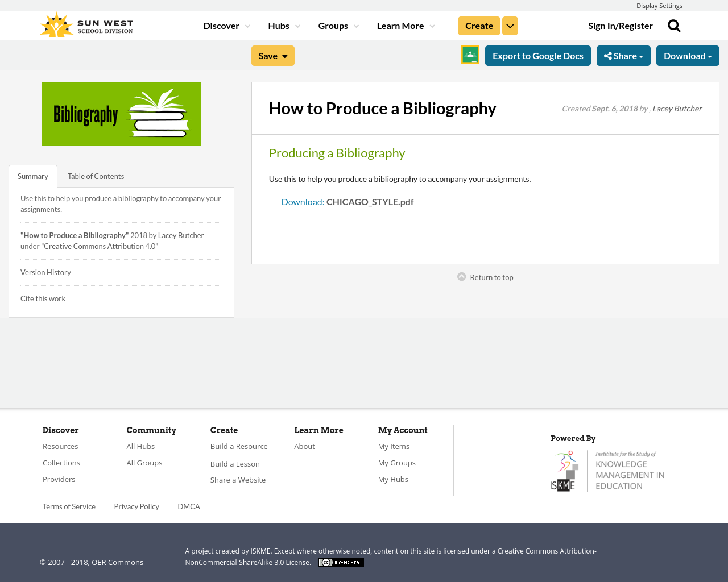Screen dimensions: 728x582
Task: Expand the Learn More menu
Action: [400, 25]
